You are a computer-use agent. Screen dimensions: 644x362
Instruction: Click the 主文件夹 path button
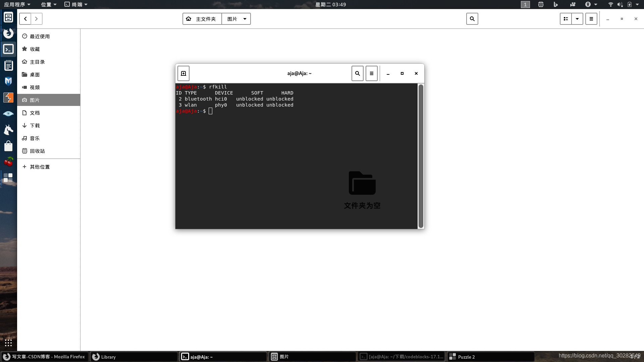coord(202,19)
